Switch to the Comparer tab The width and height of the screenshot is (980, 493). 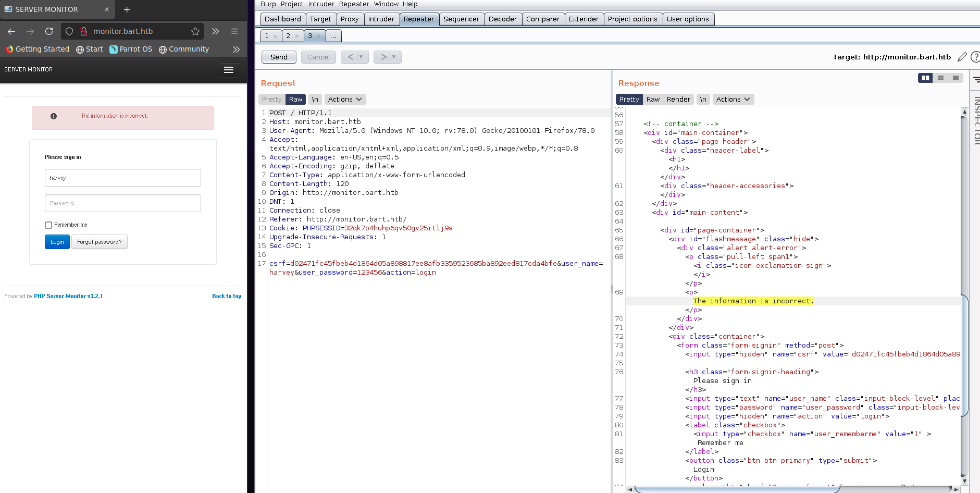(x=543, y=19)
